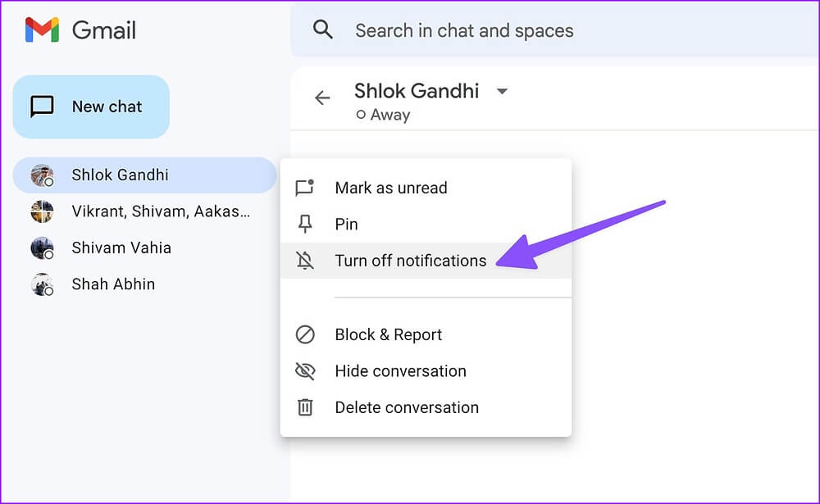Click the New chat speech bubble icon
This screenshot has width=820, height=504.
pyautogui.click(x=42, y=107)
